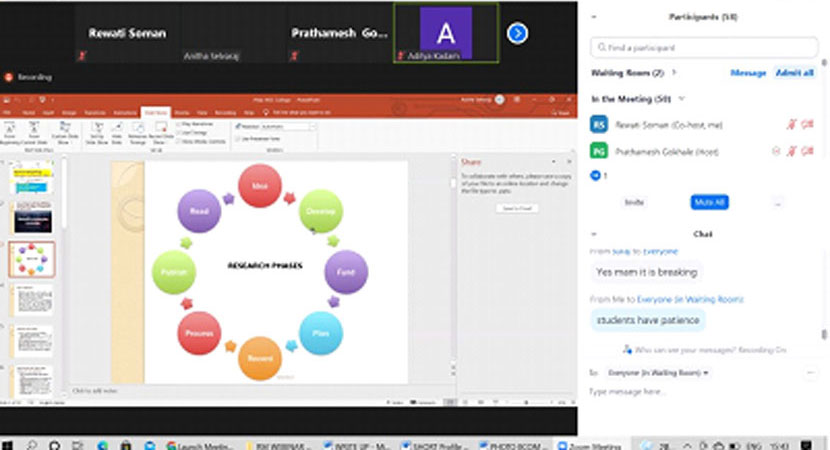Switch to the Slide Show ribbon tab

coord(155,113)
